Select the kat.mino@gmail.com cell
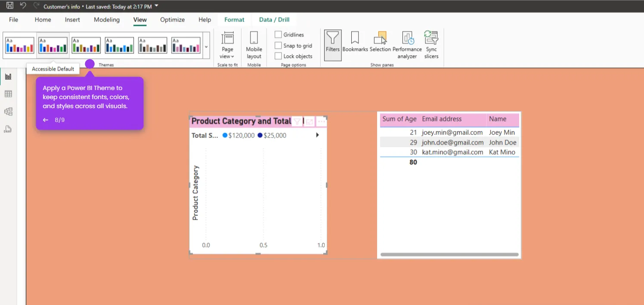The height and width of the screenshot is (305, 644). [x=452, y=152]
